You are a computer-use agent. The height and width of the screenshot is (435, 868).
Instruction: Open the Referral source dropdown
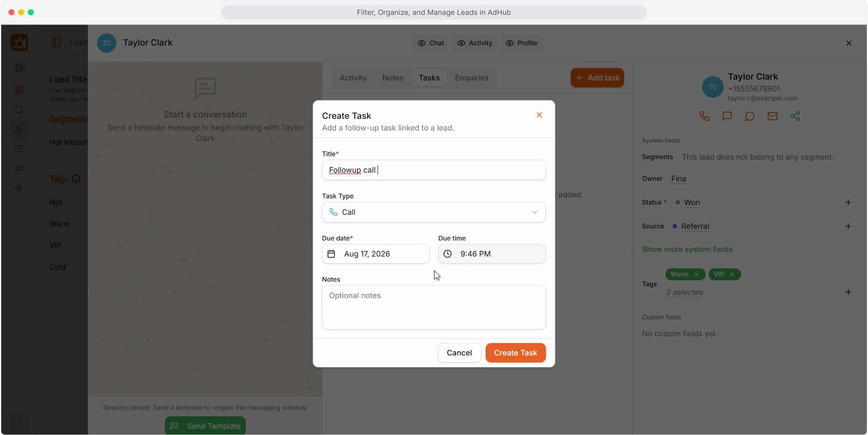tap(695, 226)
